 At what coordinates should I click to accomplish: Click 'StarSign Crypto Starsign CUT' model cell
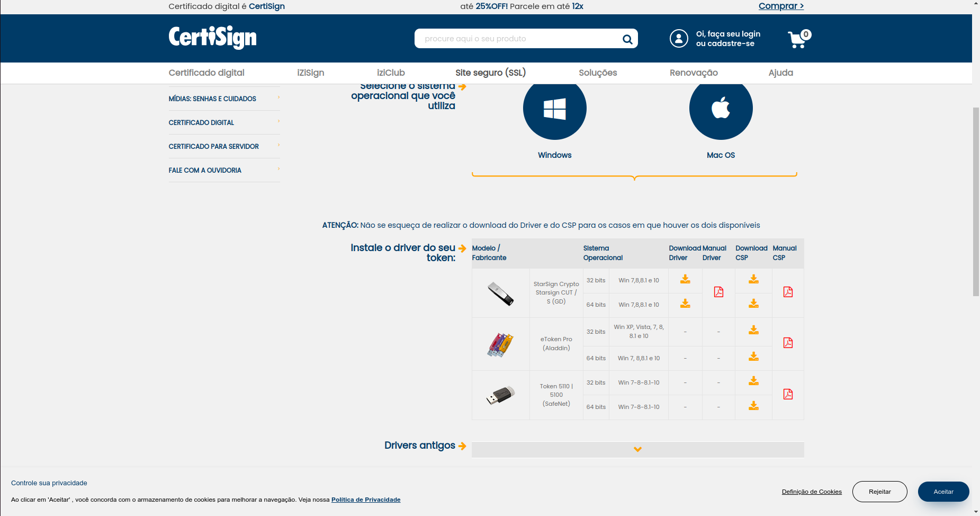pos(556,293)
